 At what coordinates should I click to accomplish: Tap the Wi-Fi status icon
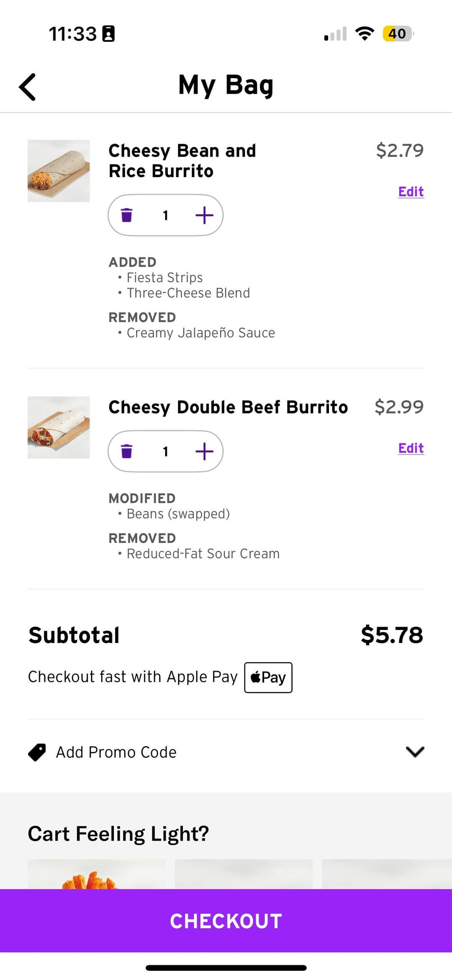pyautogui.click(x=365, y=33)
